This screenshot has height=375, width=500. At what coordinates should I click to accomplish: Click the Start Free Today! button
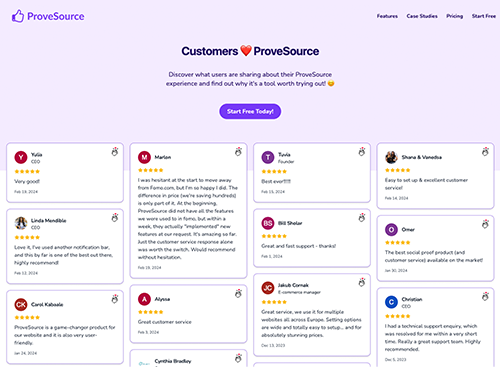pyautogui.click(x=250, y=111)
